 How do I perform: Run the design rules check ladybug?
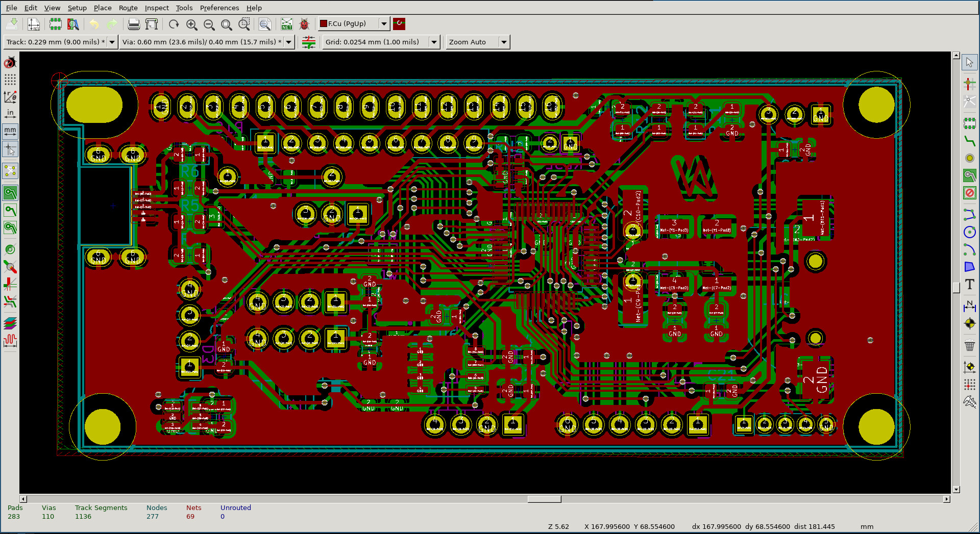tap(304, 24)
